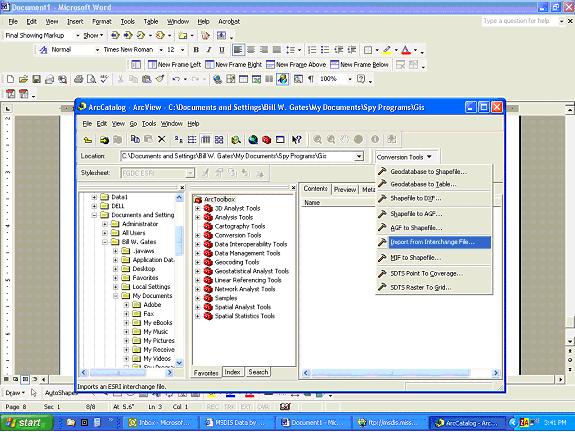Launch ArcMap globe icon in ArcCatalog
The height and width of the screenshot is (432, 575).
(x=253, y=140)
